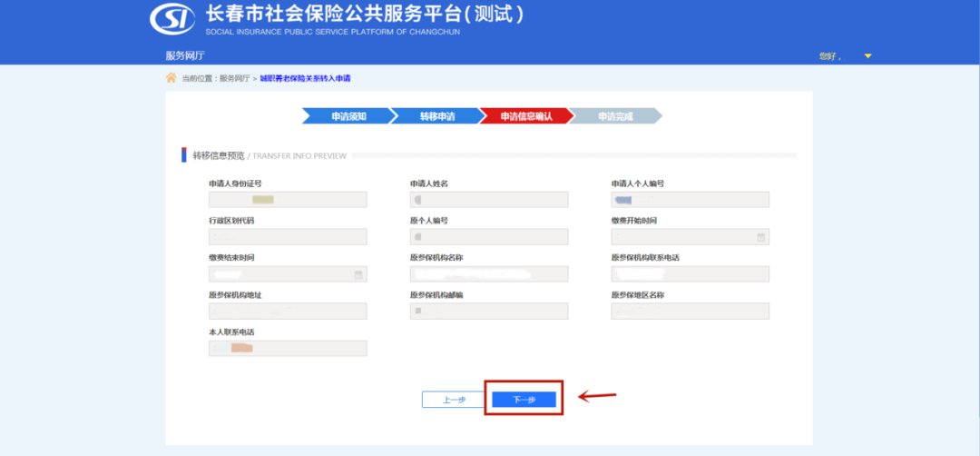
Task: Switch to the 转移申请 step
Action: click(x=436, y=116)
